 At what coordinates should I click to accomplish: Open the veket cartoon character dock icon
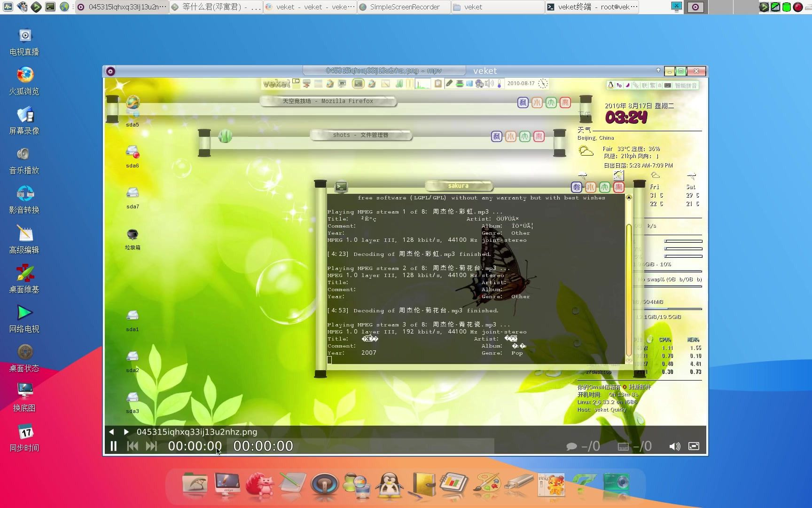[551, 484]
